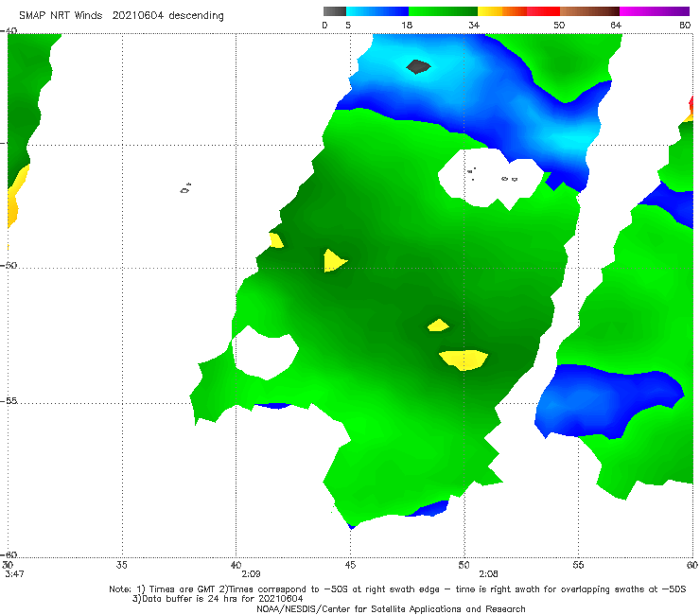
Task: Click the date '20210604' in the title
Action: pyautogui.click(x=138, y=16)
